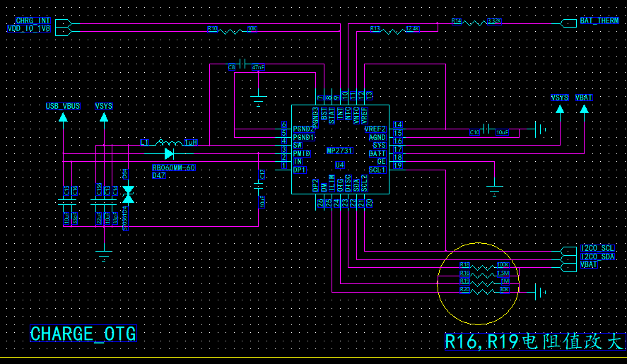Click the R16,R19 annotation note text
Viewport: 627px width, 364px height.
pyautogui.click(x=533, y=342)
